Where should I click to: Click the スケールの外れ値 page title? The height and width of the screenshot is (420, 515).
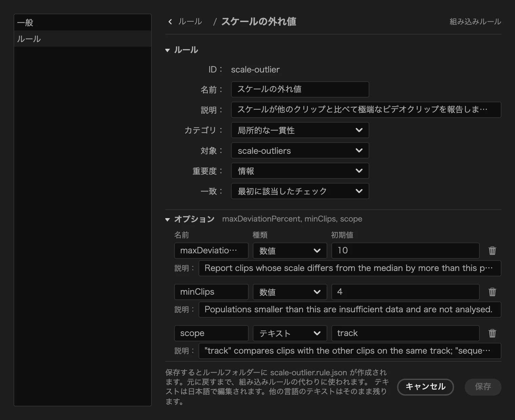[259, 22]
